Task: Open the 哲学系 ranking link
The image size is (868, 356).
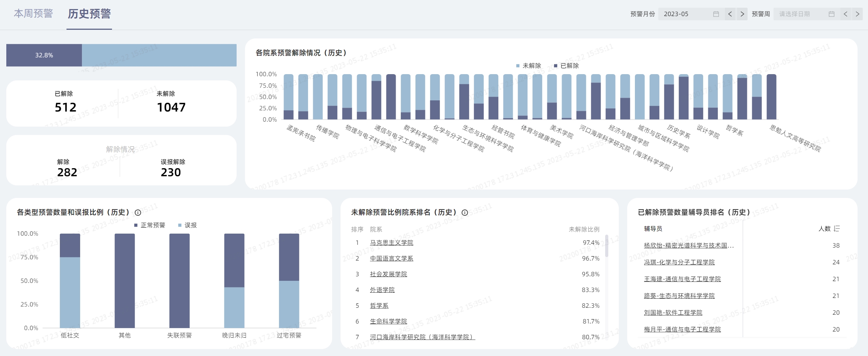Action: (379, 306)
